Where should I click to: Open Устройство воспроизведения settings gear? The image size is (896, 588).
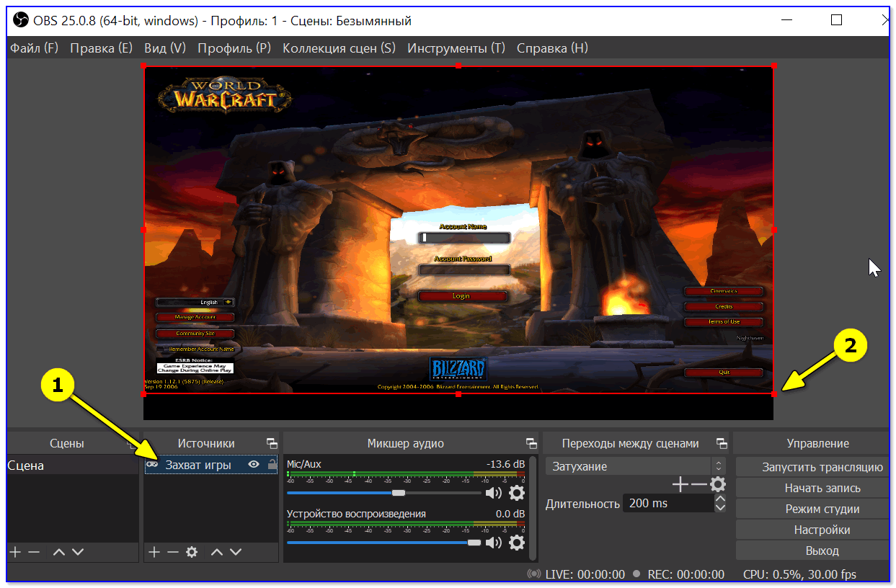(x=517, y=543)
